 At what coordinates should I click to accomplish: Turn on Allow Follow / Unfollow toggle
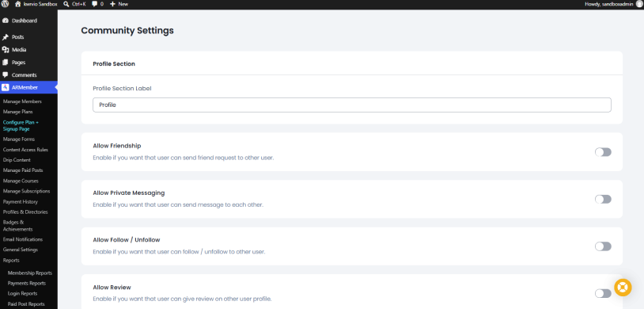[x=603, y=246]
